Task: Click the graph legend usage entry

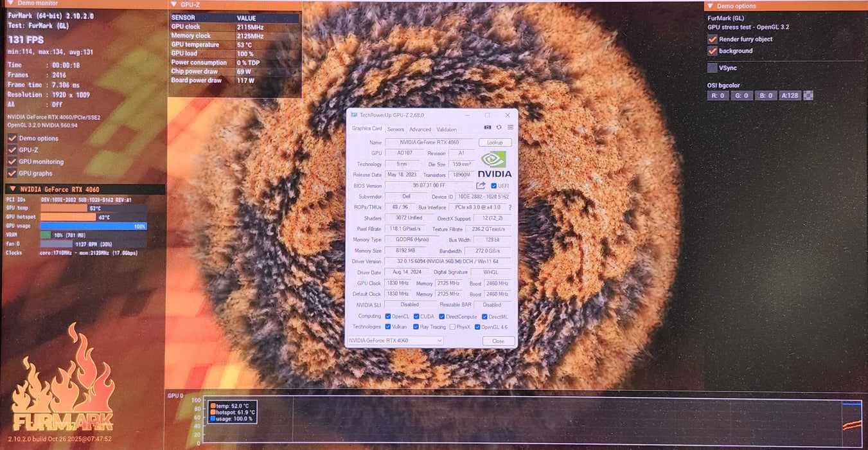Action: (231, 419)
